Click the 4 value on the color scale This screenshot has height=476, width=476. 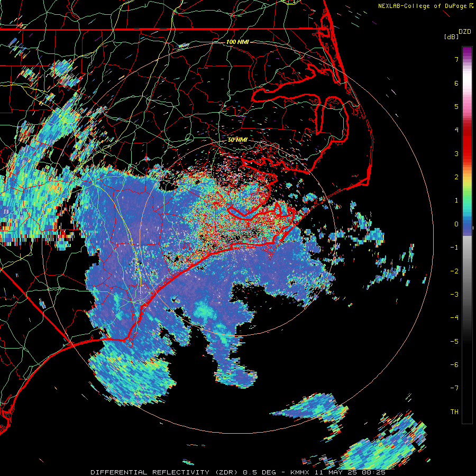click(456, 130)
